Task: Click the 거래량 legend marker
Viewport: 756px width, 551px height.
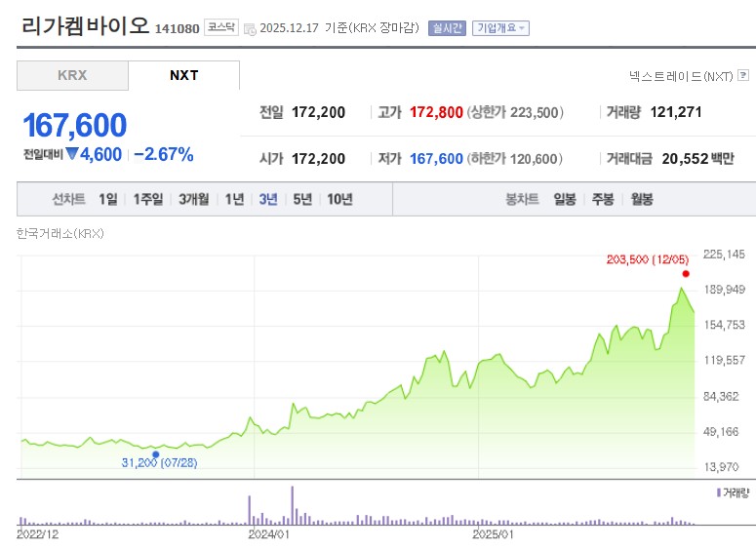Action: point(719,492)
